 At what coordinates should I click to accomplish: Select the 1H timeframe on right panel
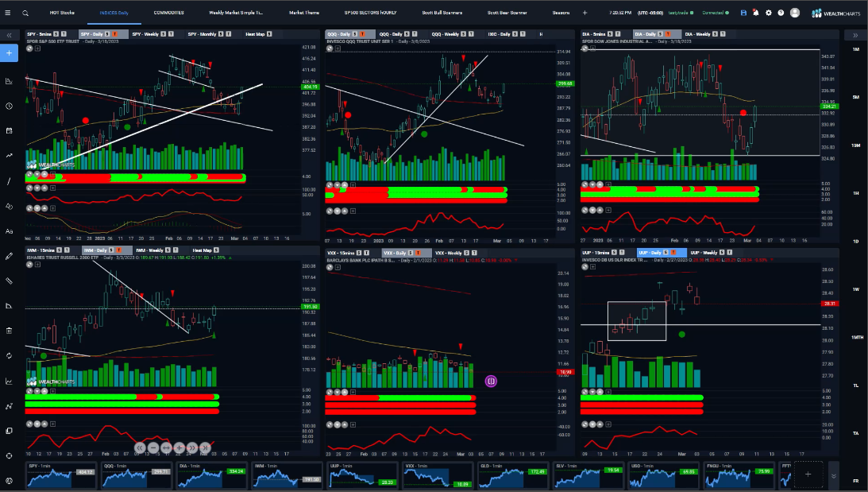tap(856, 193)
